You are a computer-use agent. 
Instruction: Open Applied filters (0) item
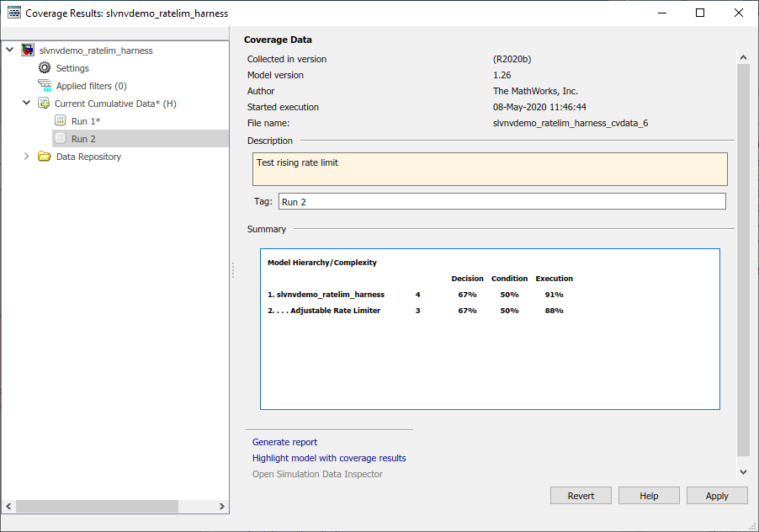coord(91,86)
